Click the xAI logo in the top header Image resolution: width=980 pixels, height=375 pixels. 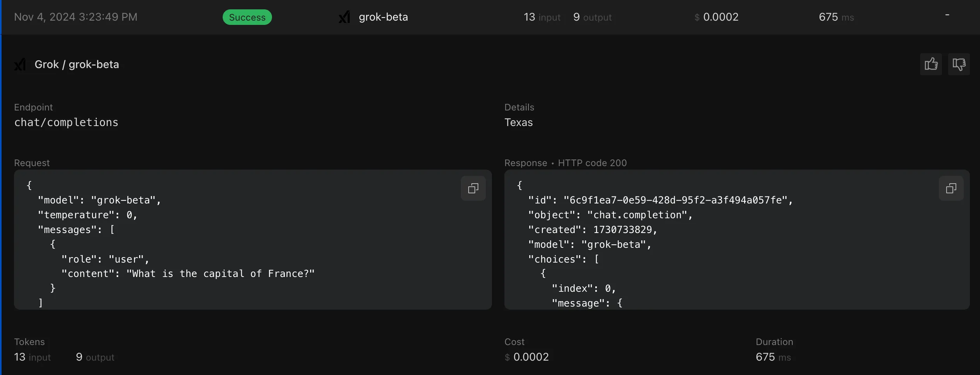344,17
